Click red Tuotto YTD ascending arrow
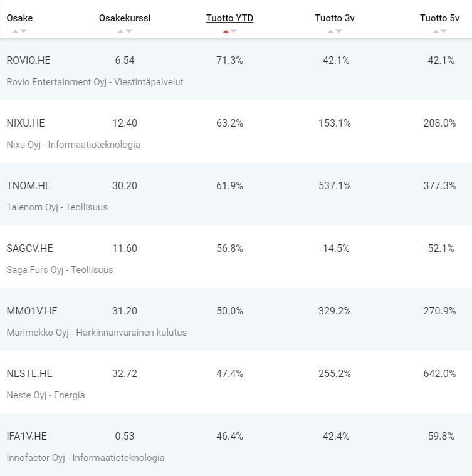This screenshot has width=472, height=476. coord(226,31)
